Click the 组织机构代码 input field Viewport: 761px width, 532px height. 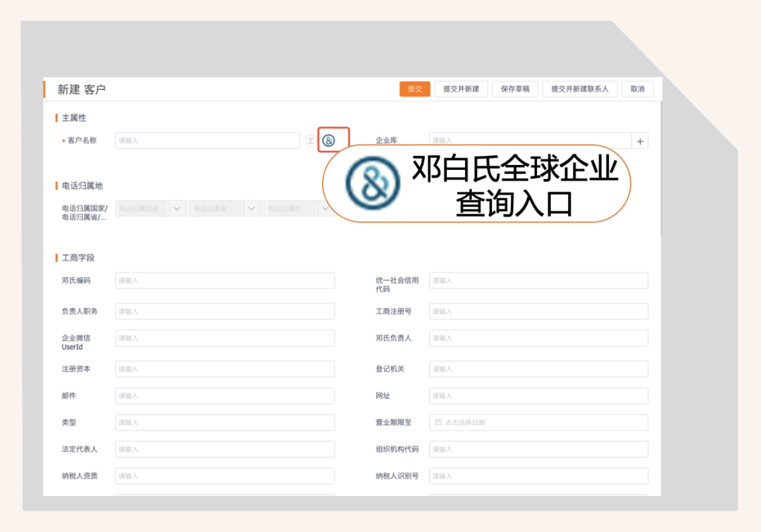[x=539, y=449]
